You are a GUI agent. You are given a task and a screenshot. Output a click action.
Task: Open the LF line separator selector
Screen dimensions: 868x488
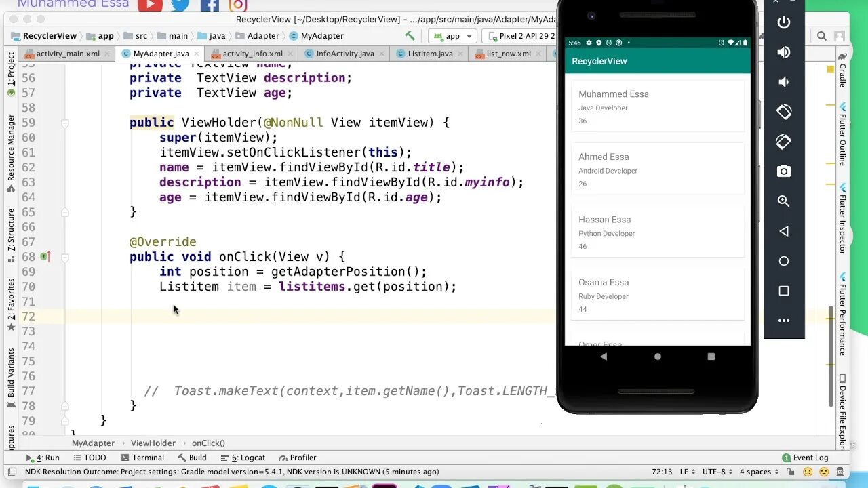click(x=688, y=472)
